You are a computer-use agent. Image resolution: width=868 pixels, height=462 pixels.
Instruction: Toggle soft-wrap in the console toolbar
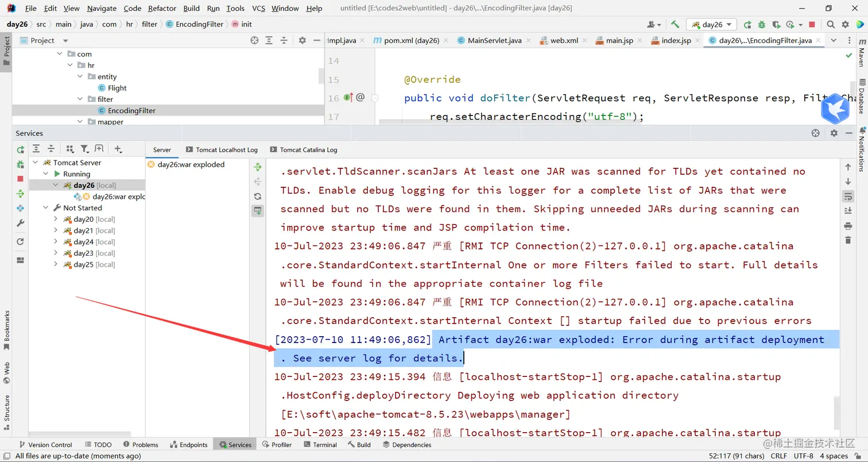848,197
